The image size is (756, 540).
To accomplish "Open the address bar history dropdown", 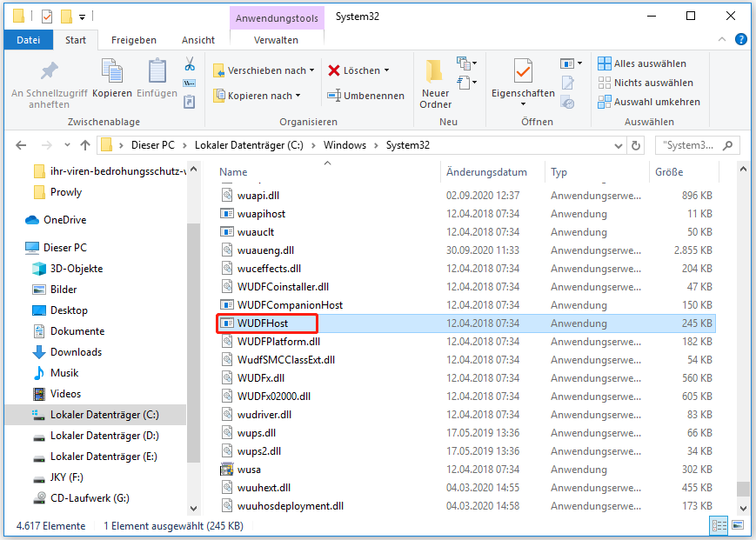I will tap(618, 145).
